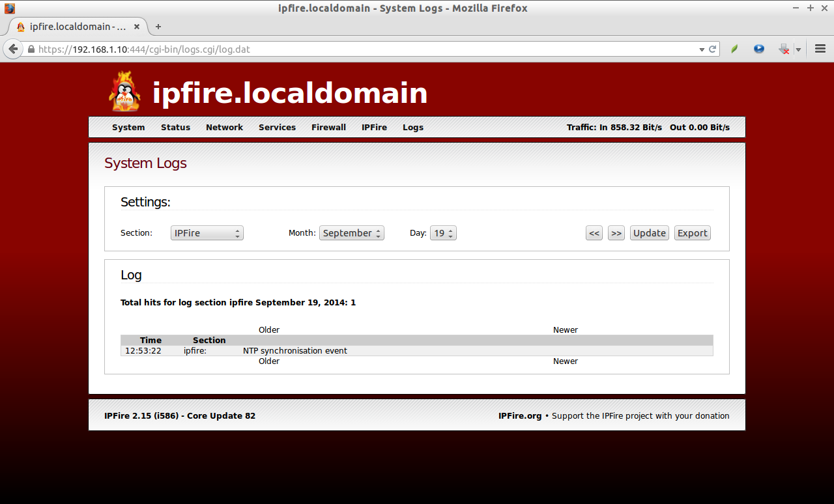
Task: Open the Firewall menu
Action: point(328,128)
